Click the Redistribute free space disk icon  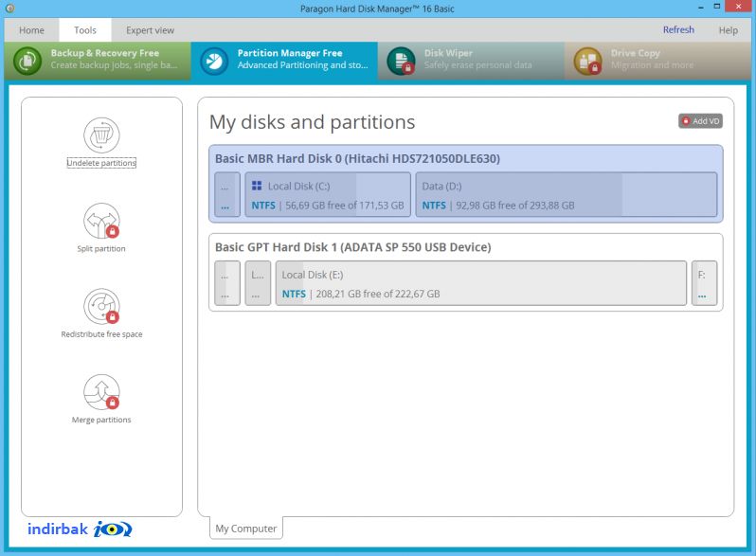pyautogui.click(x=101, y=306)
